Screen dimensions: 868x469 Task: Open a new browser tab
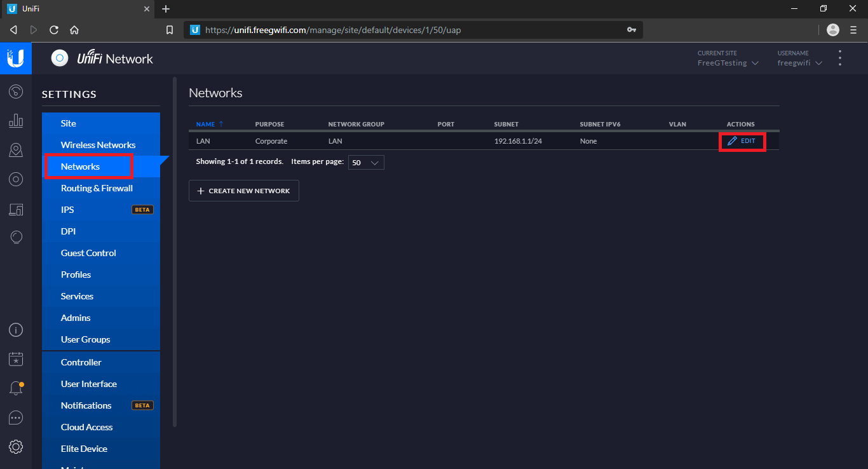click(x=166, y=9)
